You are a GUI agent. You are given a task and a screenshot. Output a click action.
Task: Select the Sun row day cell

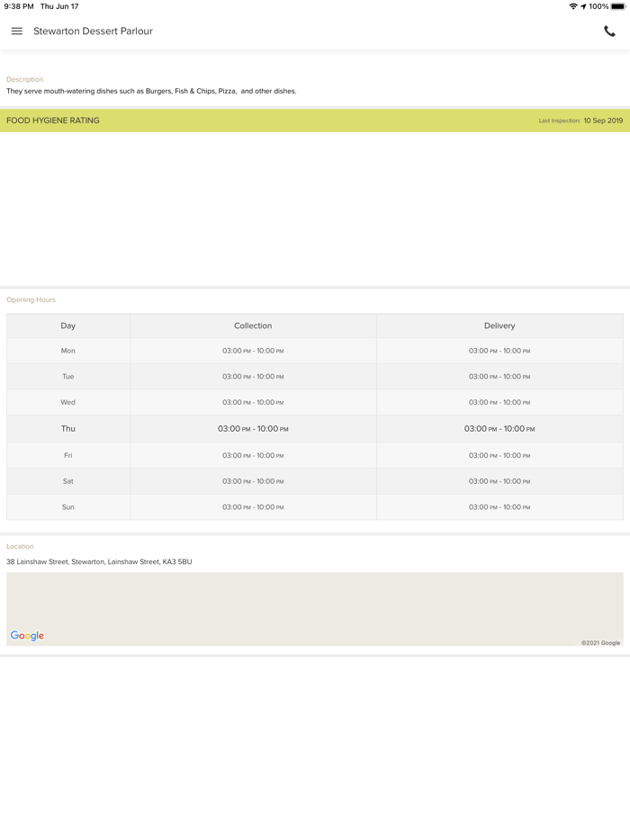tap(68, 506)
